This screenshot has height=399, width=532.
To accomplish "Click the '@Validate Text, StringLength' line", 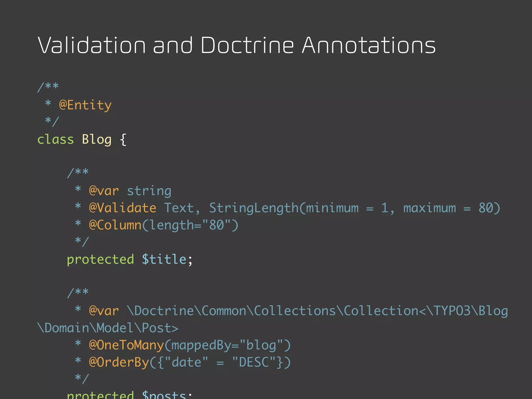I will (288, 208).
